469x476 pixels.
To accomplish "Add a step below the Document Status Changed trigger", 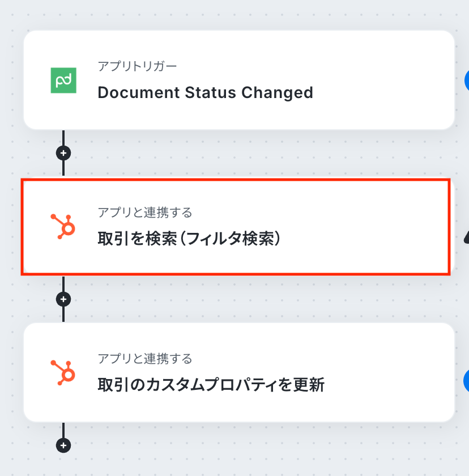I will [63, 153].
